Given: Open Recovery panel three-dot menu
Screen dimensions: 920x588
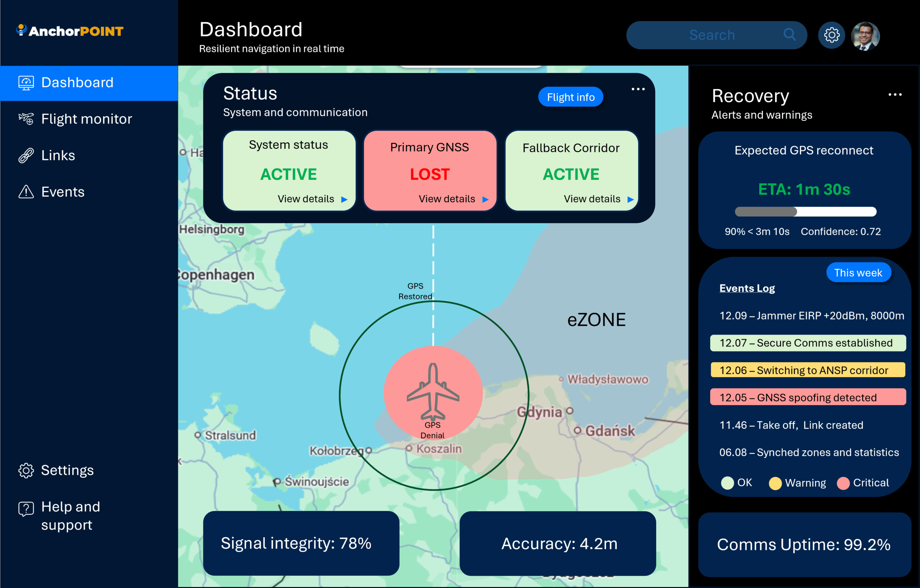Looking at the screenshot, I should point(895,95).
